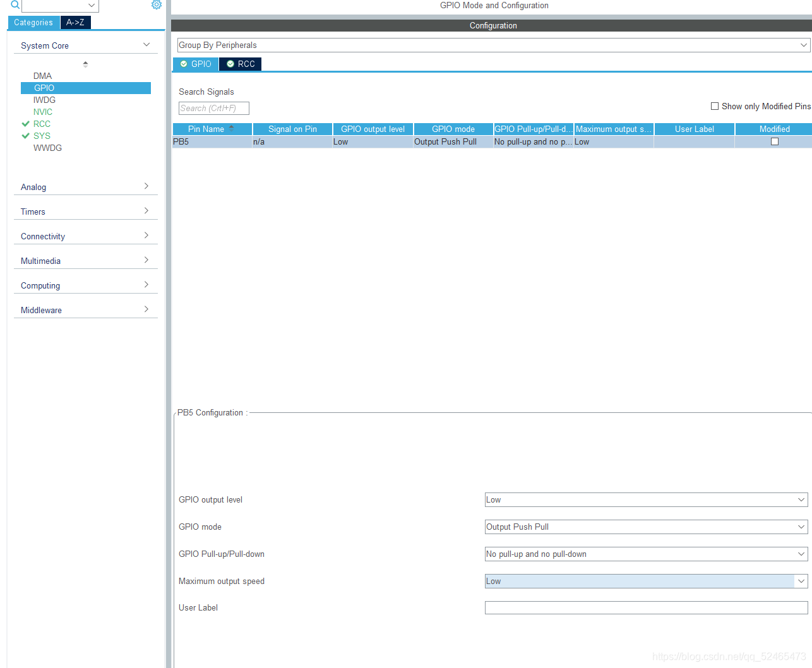The width and height of the screenshot is (812, 668).
Task: Check the Modified box for PB5
Action: point(775,141)
